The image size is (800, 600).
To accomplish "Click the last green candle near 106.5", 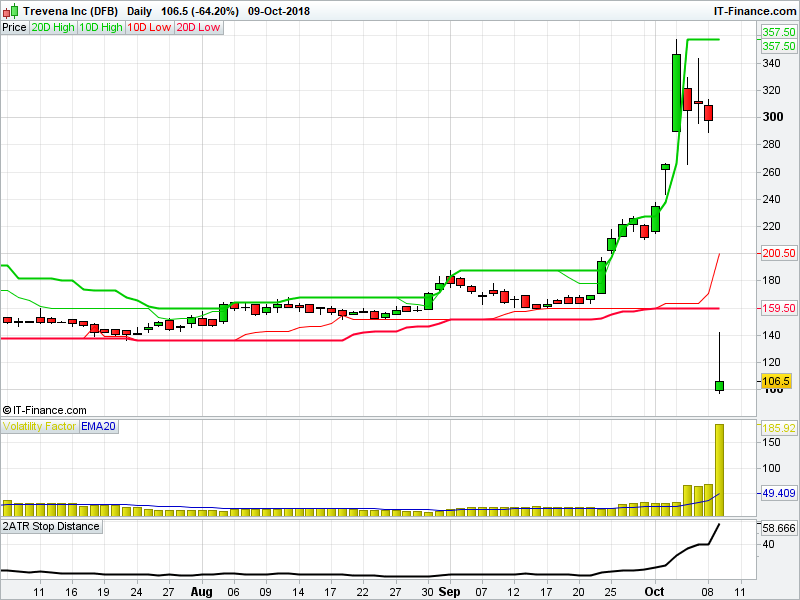I will [719, 386].
